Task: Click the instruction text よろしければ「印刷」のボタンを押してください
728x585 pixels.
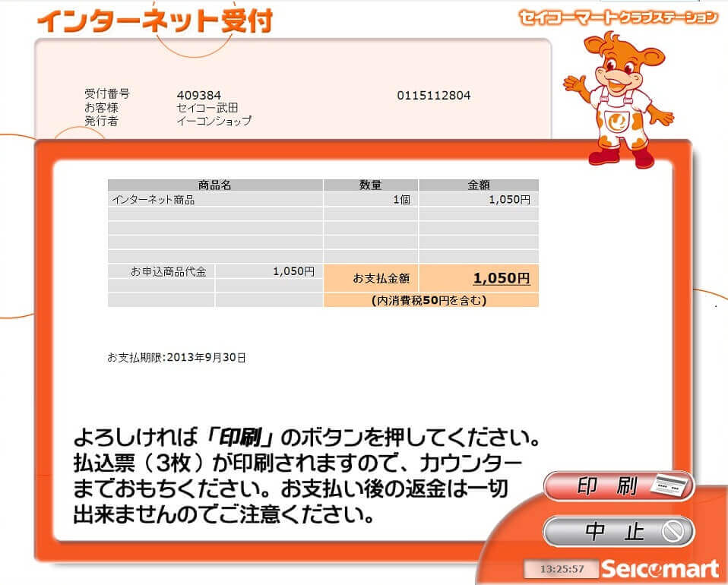Action: tap(306, 438)
